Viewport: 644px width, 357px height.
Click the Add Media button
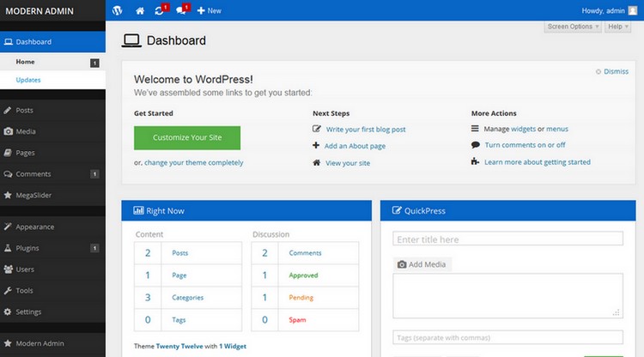point(422,264)
